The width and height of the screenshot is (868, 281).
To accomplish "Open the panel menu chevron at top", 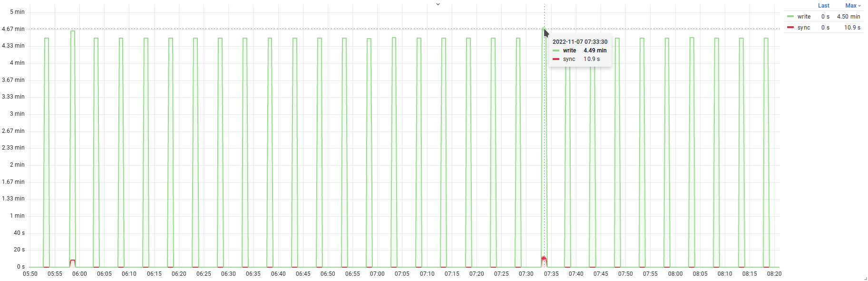I will [x=438, y=4].
